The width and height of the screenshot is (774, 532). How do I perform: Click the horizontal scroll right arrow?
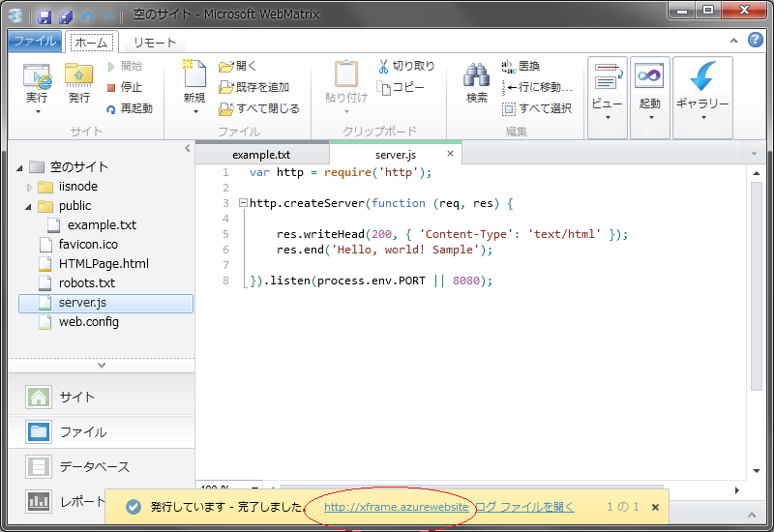(736, 490)
